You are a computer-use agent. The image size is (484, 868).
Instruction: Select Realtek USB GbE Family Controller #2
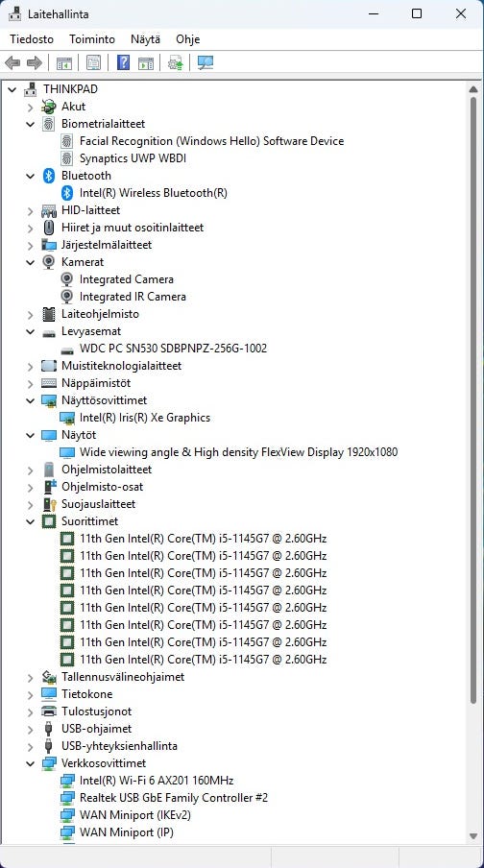[x=173, y=798]
